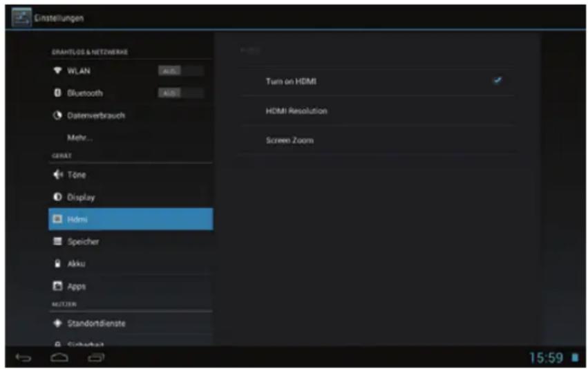The width and height of the screenshot is (588, 369).
Task: Open the Apps settings
Action: (131, 286)
